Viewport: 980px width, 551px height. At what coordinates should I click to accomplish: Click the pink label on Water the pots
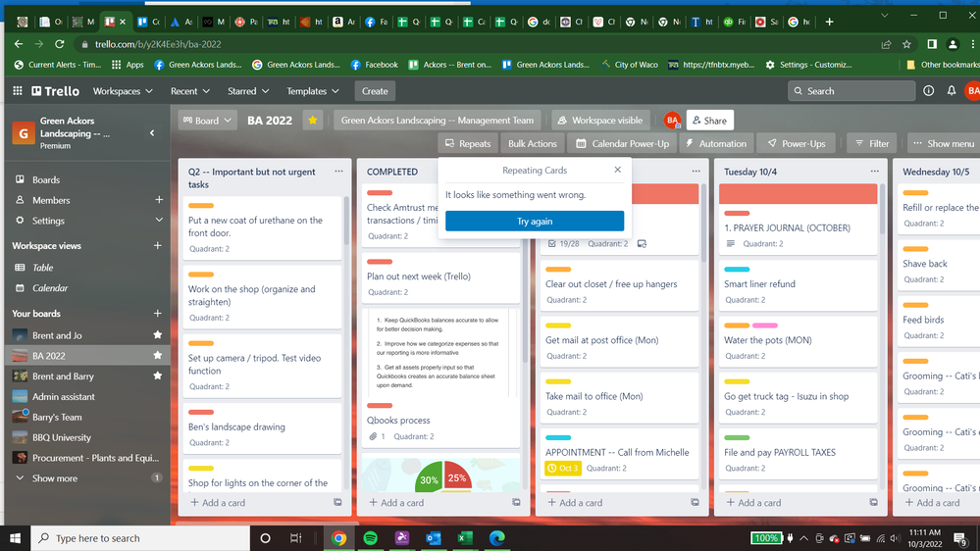pos(765,326)
